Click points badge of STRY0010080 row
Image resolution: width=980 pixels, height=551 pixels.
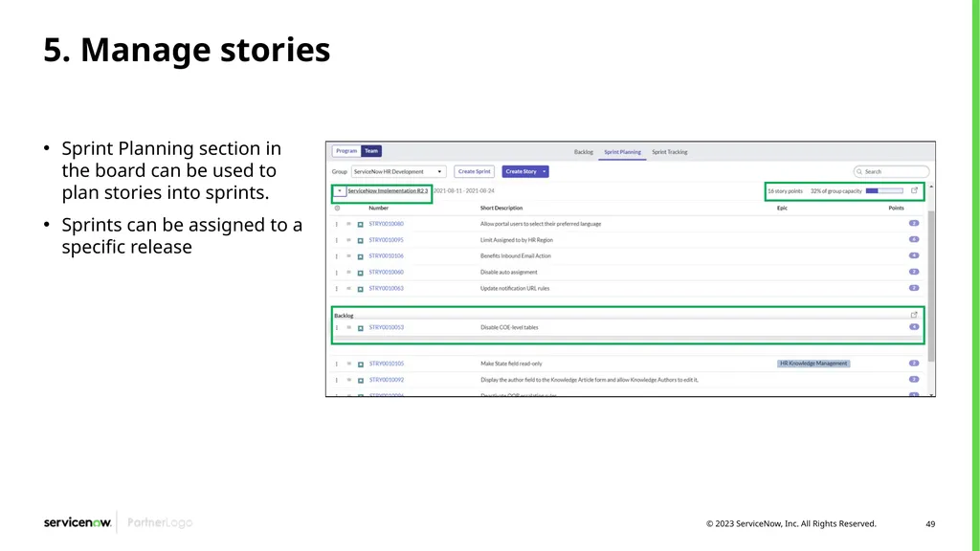click(x=914, y=223)
